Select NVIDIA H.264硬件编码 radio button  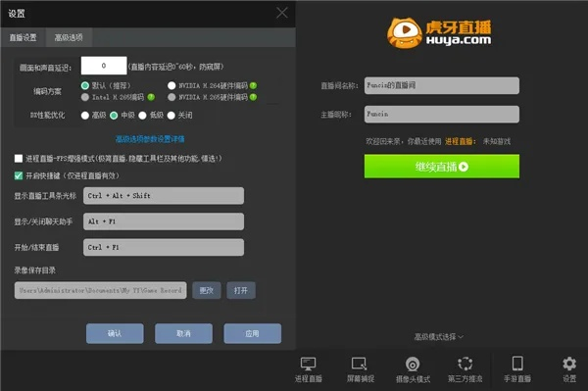[171, 86]
